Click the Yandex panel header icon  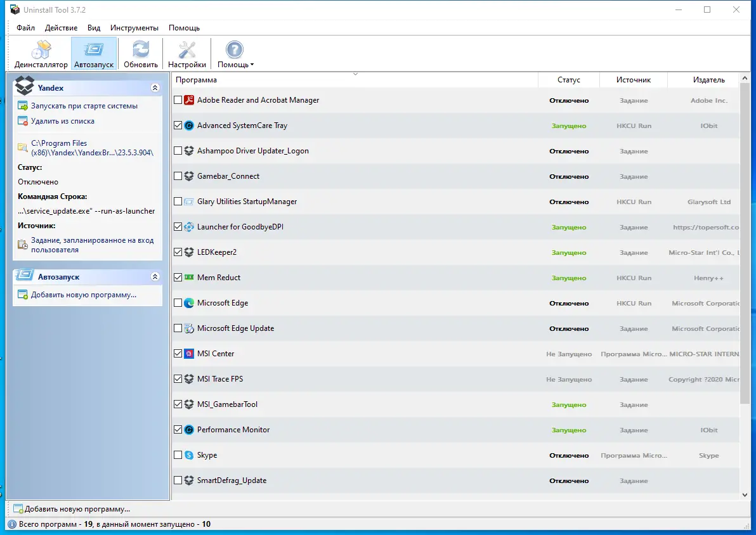(25, 86)
